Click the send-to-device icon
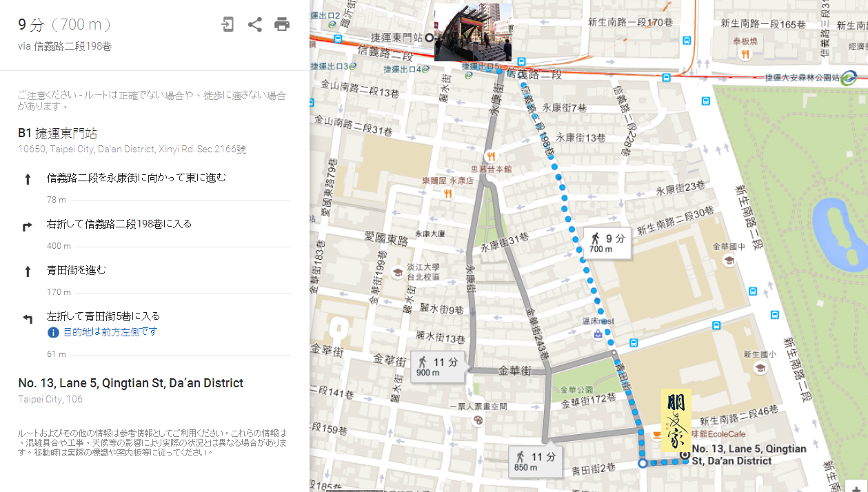The image size is (868, 492). coord(228,25)
